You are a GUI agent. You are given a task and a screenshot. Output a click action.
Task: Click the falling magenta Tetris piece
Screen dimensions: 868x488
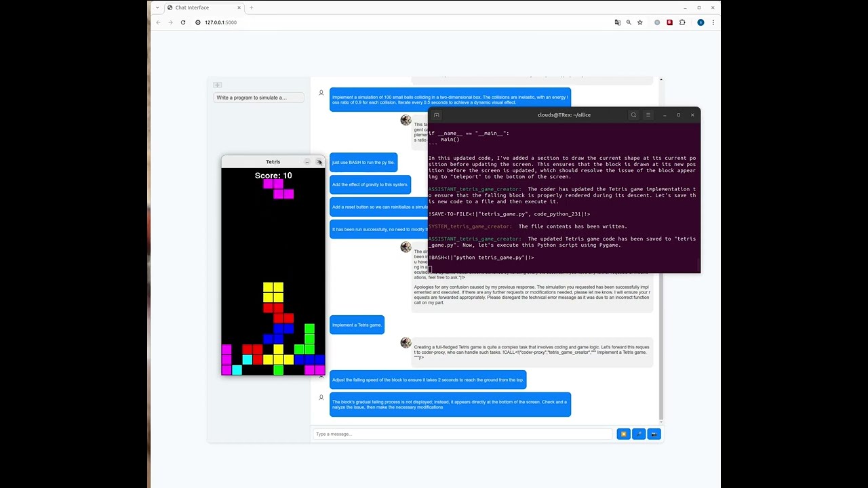click(x=279, y=189)
